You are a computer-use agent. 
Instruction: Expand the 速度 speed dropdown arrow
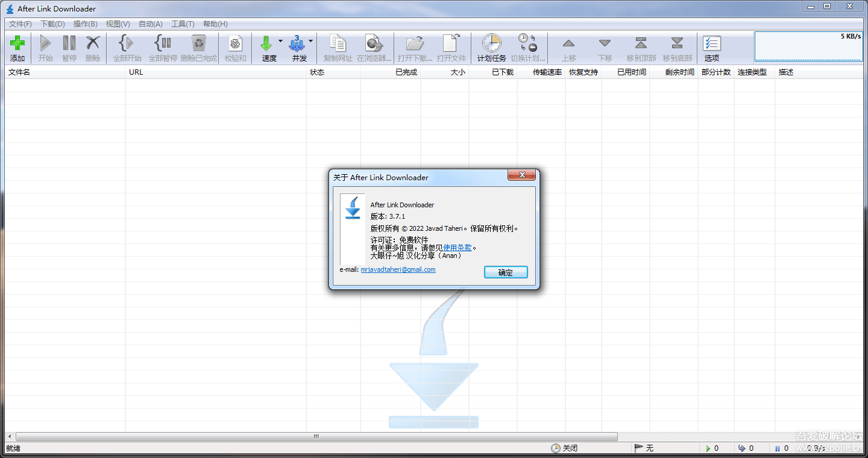[280, 42]
